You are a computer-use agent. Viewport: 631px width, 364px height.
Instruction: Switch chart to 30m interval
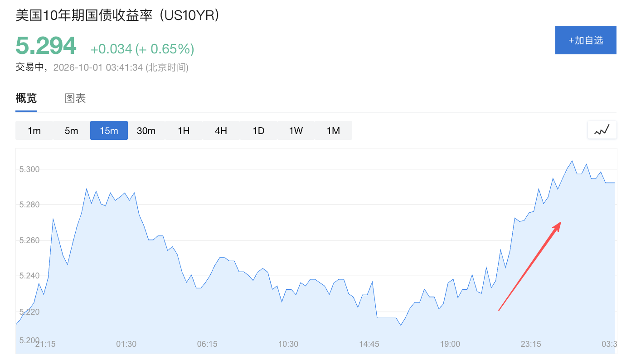click(x=146, y=130)
